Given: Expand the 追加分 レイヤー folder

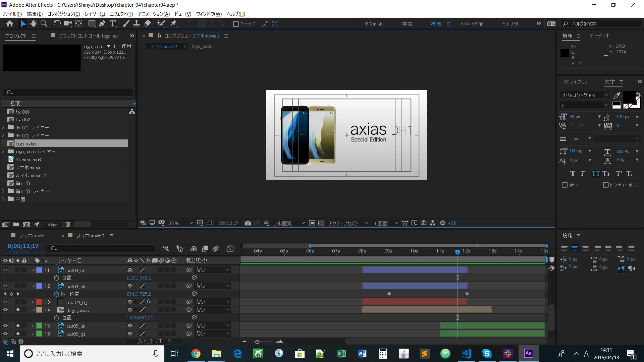Looking at the screenshot, I should pos(3,191).
